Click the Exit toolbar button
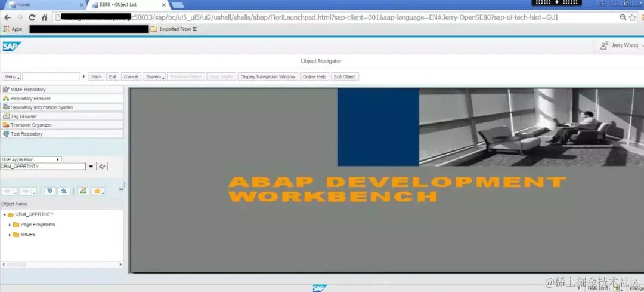This screenshot has width=644, height=292. (113, 76)
